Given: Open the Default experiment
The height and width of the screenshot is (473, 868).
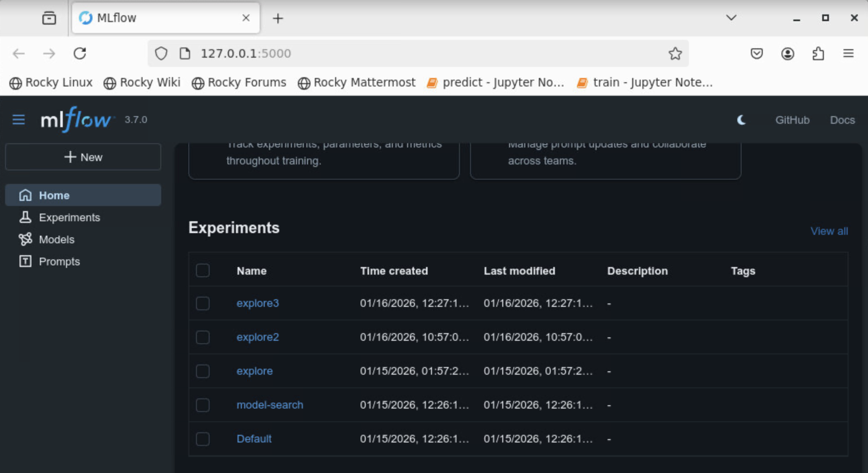Looking at the screenshot, I should (254, 439).
